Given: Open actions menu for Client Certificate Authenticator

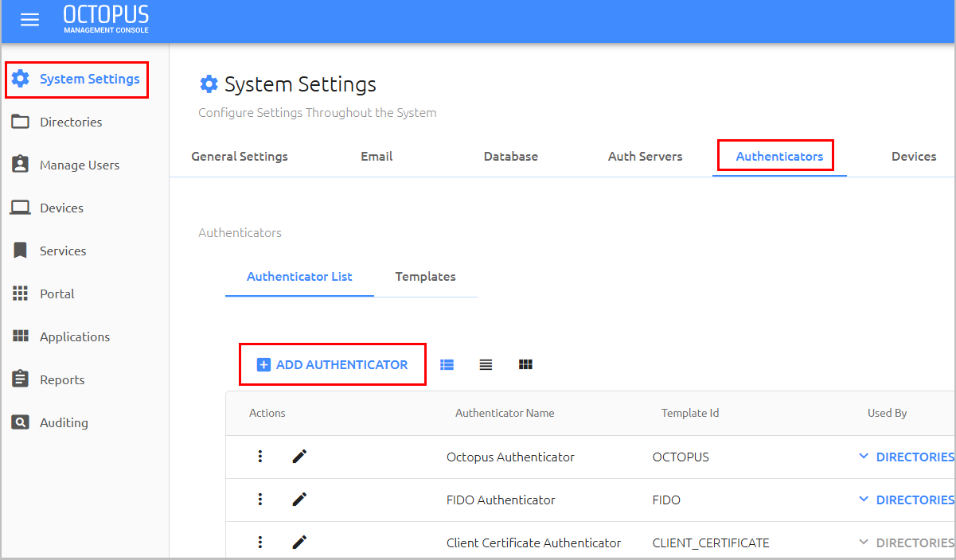Looking at the screenshot, I should [x=259, y=542].
